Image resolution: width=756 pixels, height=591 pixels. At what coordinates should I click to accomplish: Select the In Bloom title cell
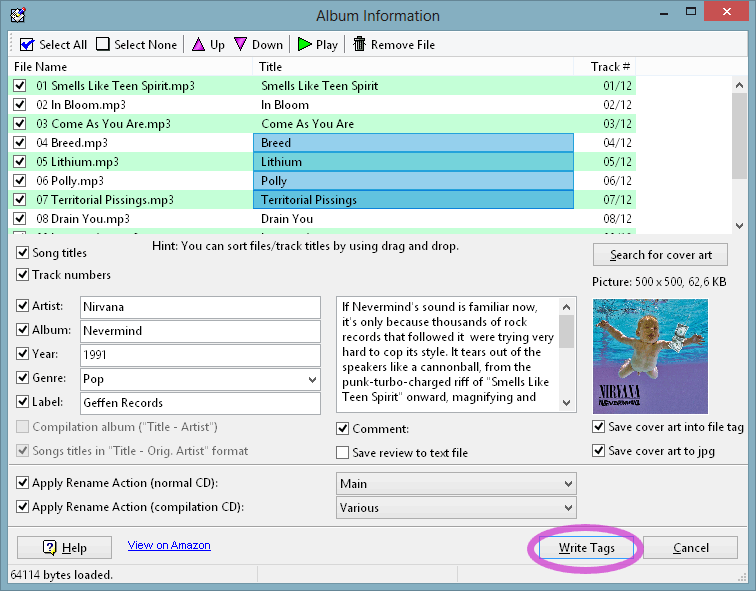[413, 105]
